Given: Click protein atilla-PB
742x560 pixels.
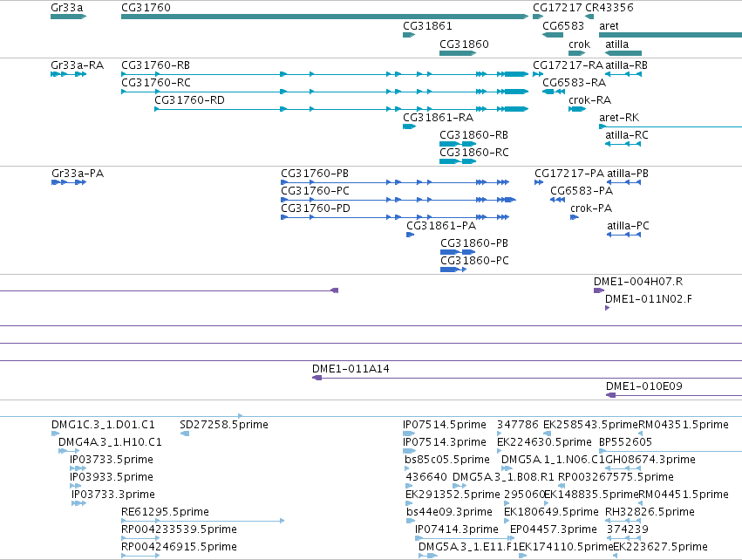Looking at the screenshot, I should point(628,174).
